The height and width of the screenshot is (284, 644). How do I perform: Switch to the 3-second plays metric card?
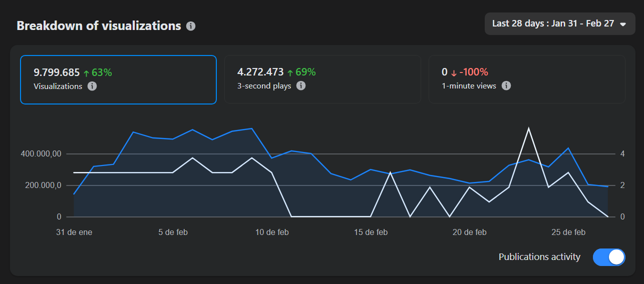click(x=322, y=79)
